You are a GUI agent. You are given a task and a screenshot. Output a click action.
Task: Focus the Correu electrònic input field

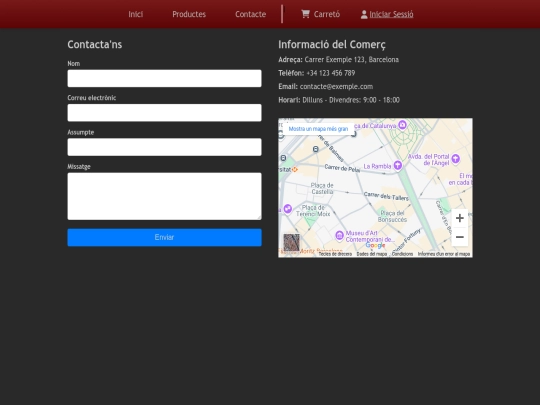click(x=164, y=113)
